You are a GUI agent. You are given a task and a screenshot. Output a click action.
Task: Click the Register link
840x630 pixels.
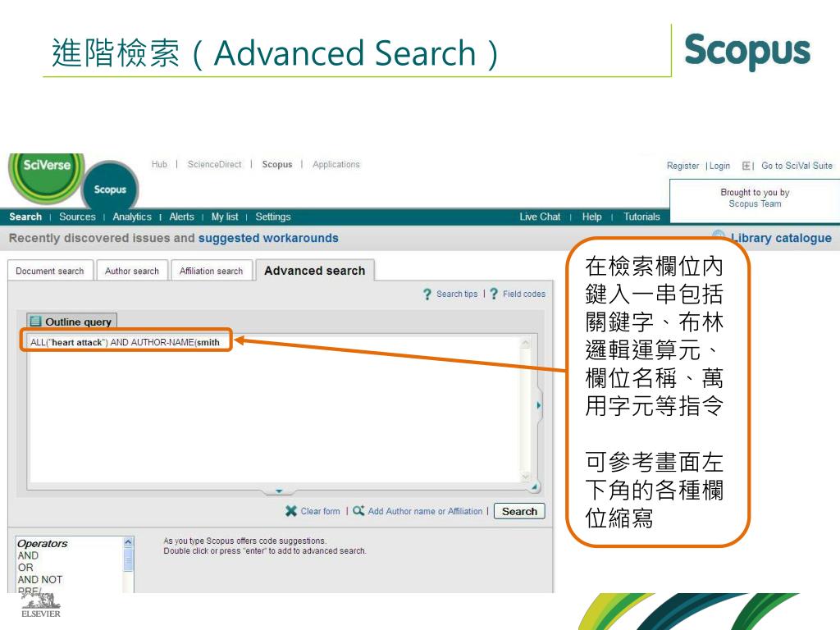[x=682, y=166]
